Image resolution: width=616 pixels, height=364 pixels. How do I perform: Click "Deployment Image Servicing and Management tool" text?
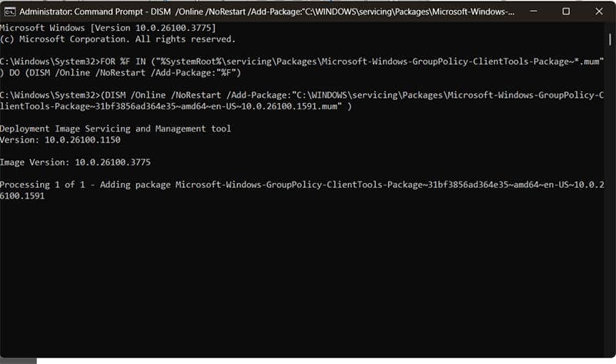click(115, 129)
